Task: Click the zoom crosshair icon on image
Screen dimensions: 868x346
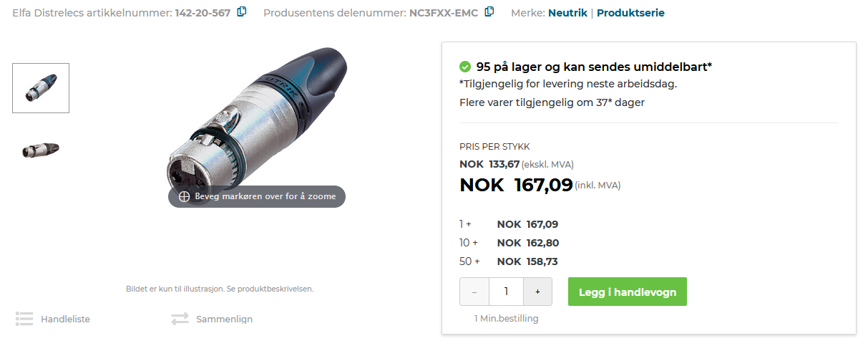Action: pos(184,196)
